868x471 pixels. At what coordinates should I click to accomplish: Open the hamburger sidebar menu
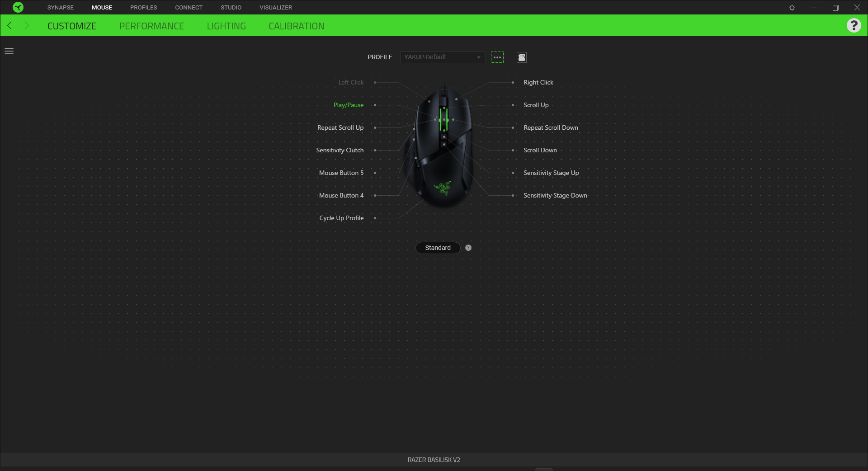(x=9, y=51)
